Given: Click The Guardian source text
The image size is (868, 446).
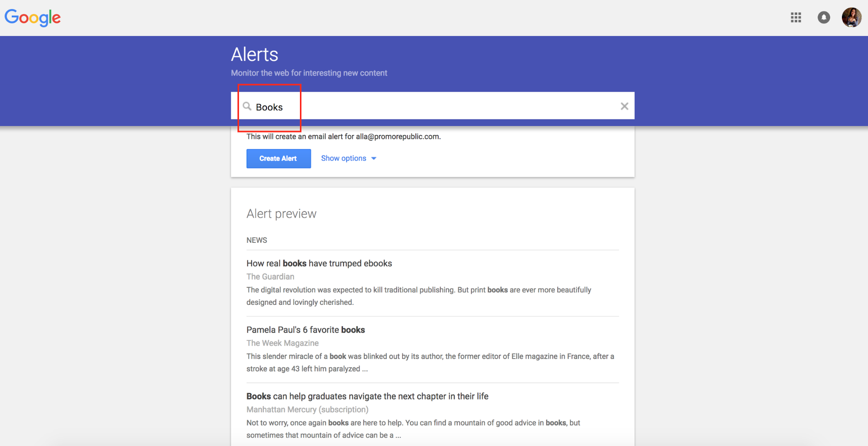Looking at the screenshot, I should click(270, 277).
